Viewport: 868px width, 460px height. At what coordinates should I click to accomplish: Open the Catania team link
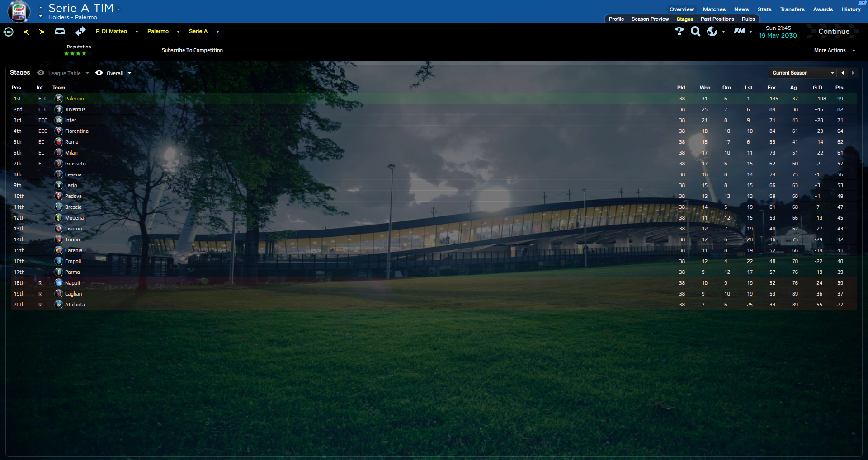pos(74,250)
